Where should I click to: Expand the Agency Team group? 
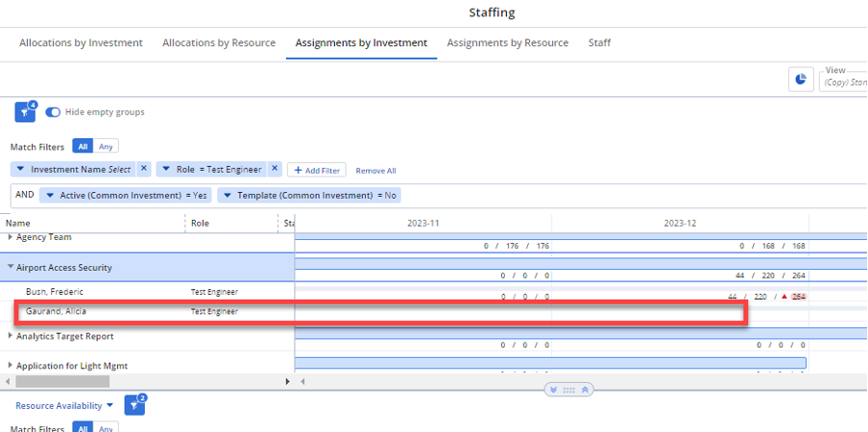click(10, 237)
